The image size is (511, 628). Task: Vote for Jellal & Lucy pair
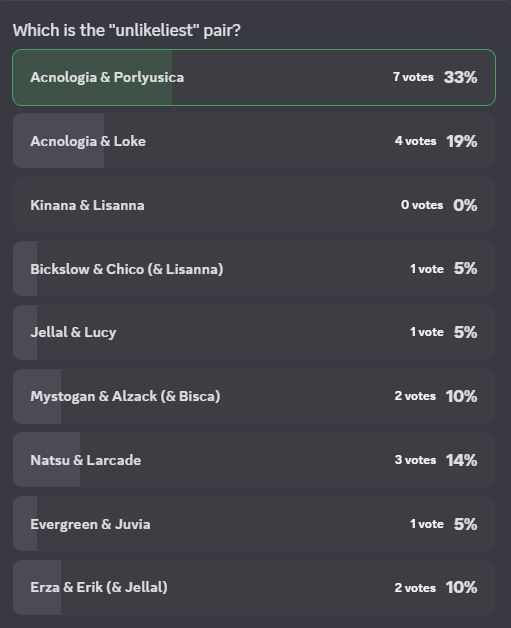point(254,332)
